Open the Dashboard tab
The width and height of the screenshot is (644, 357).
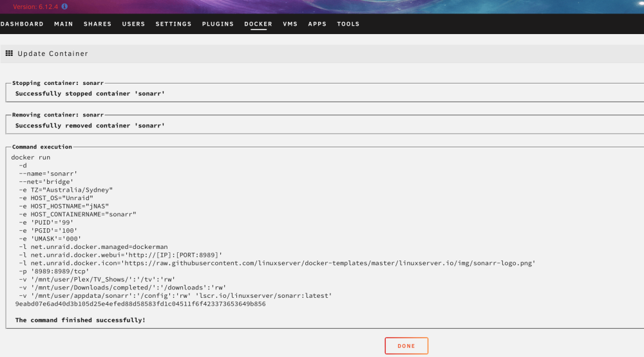coord(22,24)
